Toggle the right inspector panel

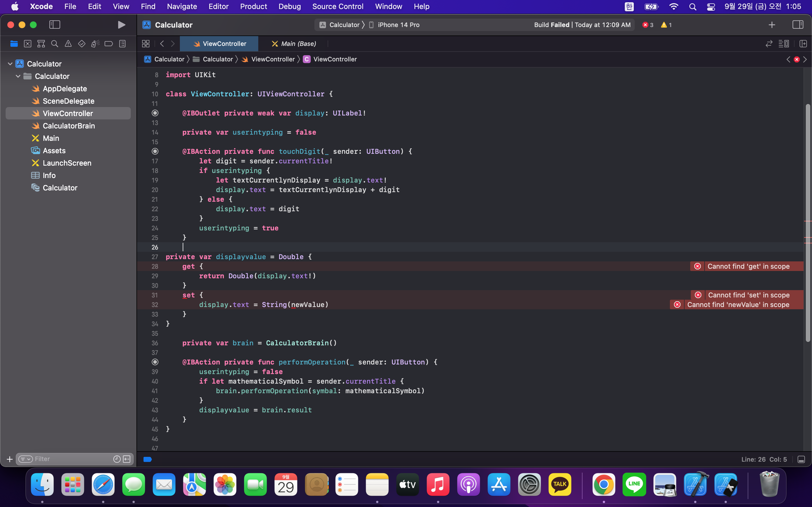point(798,25)
